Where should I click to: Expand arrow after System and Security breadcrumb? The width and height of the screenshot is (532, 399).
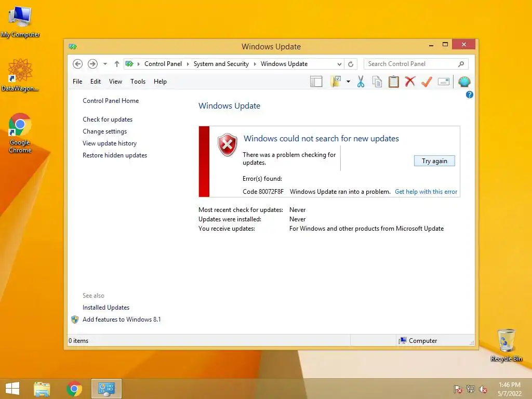[255, 64]
